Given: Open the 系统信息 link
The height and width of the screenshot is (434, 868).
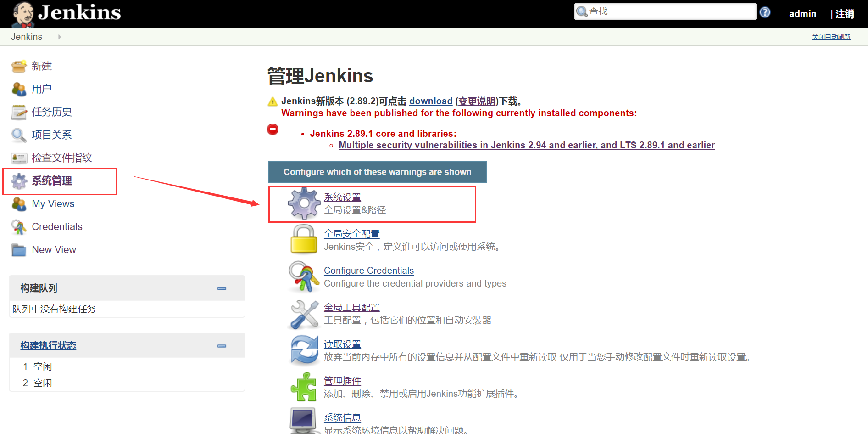Looking at the screenshot, I should (x=342, y=417).
